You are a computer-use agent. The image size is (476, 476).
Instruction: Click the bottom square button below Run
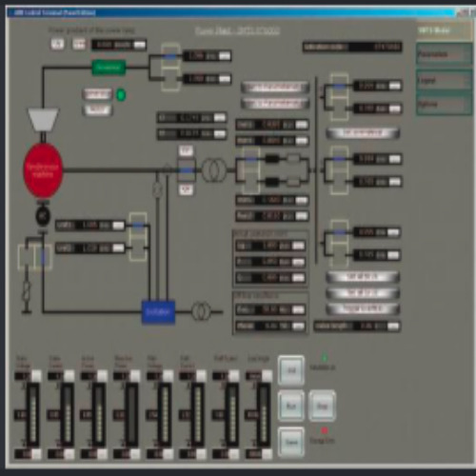click(x=291, y=442)
